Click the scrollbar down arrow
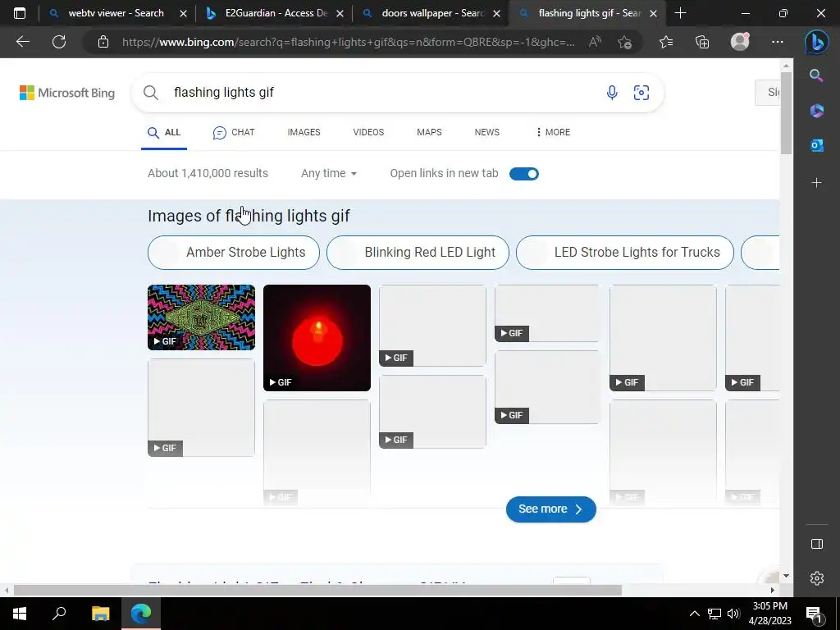The height and width of the screenshot is (630, 840). tap(785, 576)
